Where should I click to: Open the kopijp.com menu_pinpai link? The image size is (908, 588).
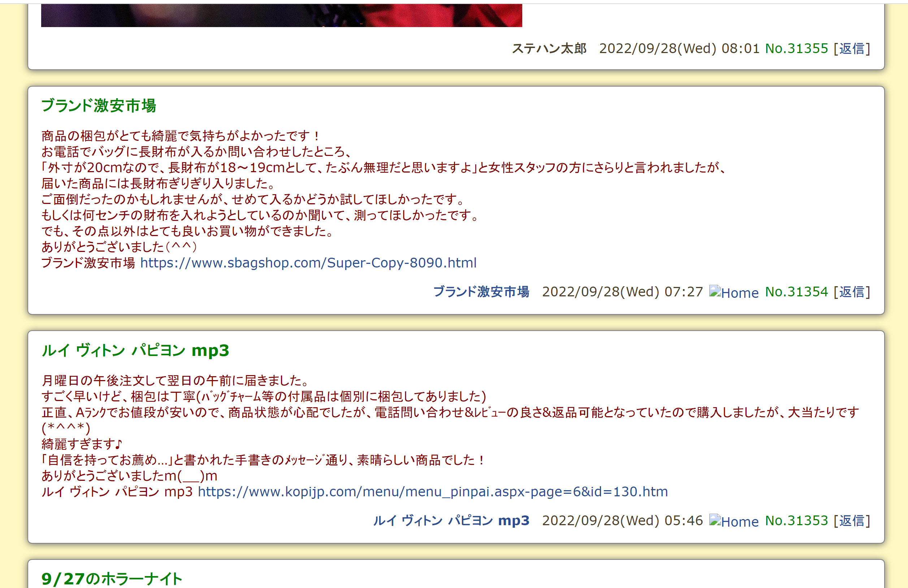(433, 492)
